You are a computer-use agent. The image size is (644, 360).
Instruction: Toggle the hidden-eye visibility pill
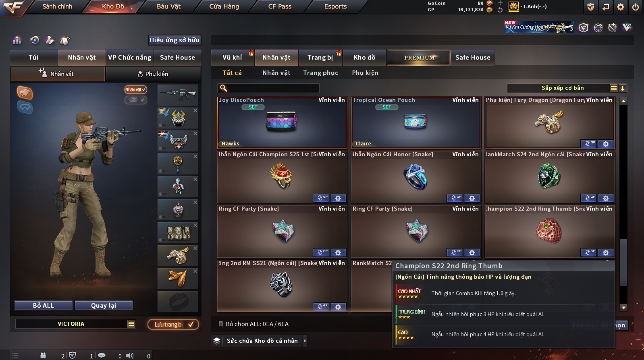[135, 100]
